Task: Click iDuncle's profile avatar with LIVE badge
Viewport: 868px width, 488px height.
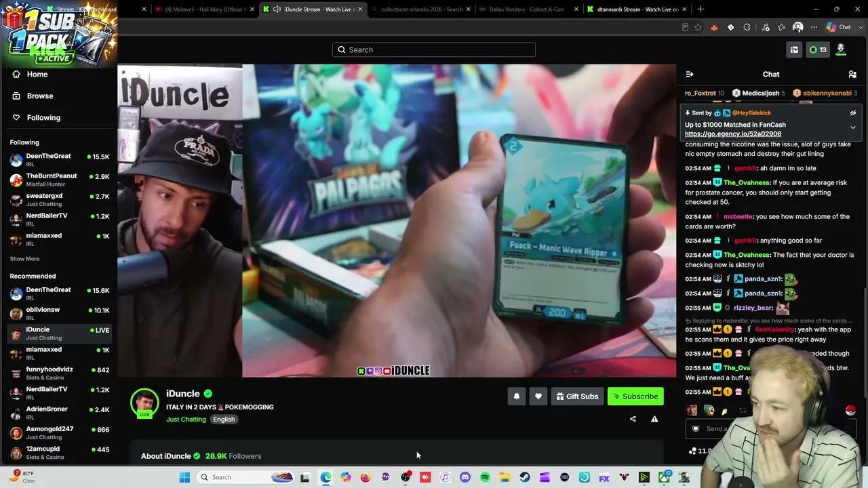Action: [x=144, y=403]
